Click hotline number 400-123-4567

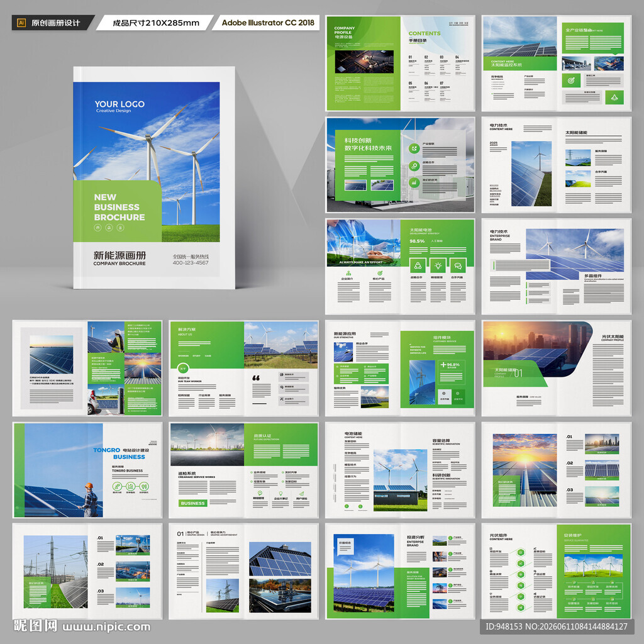pos(191,263)
